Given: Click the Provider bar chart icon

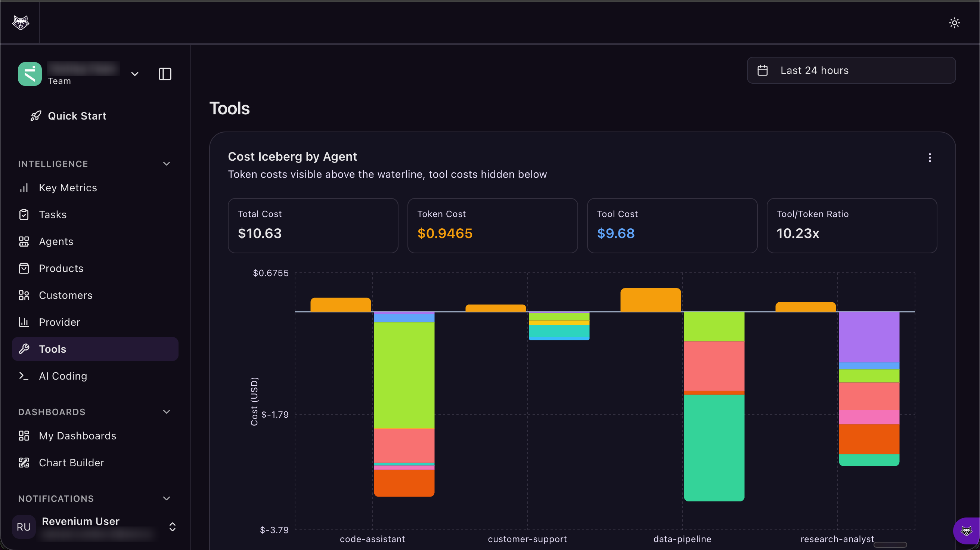Looking at the screenshot, I should [24, 322].
